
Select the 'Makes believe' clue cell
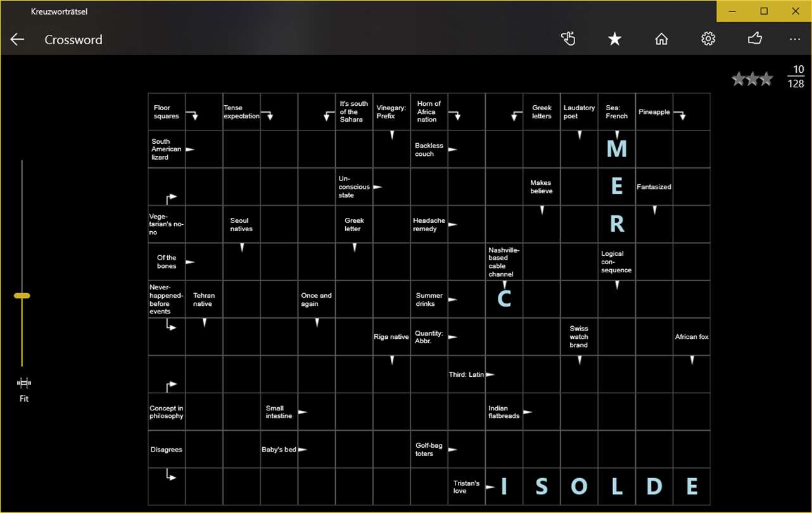coord(542,187)
